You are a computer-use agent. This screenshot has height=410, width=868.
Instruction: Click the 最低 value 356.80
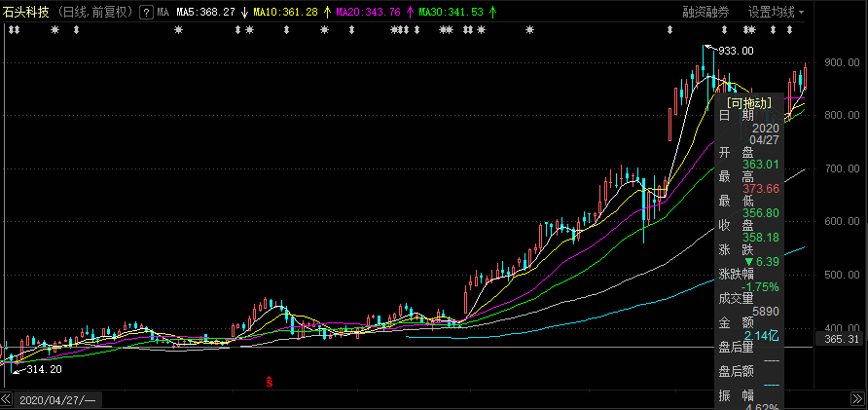click(761, 212)
